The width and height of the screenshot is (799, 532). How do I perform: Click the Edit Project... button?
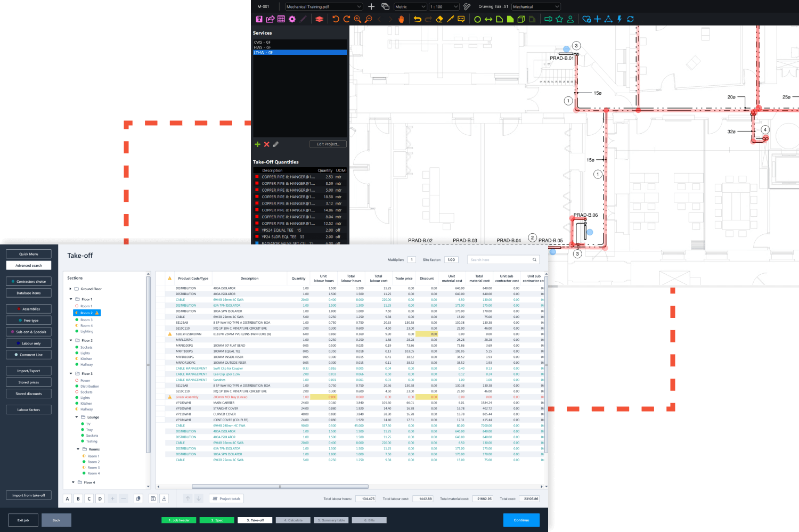[328, 144]
